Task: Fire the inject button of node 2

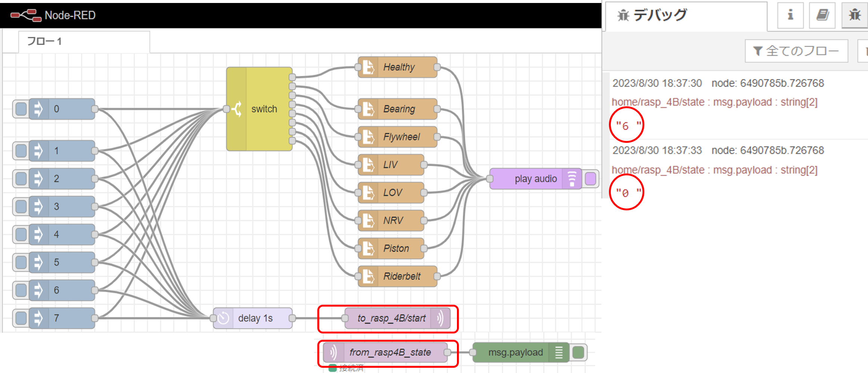Action: point(21,179)
